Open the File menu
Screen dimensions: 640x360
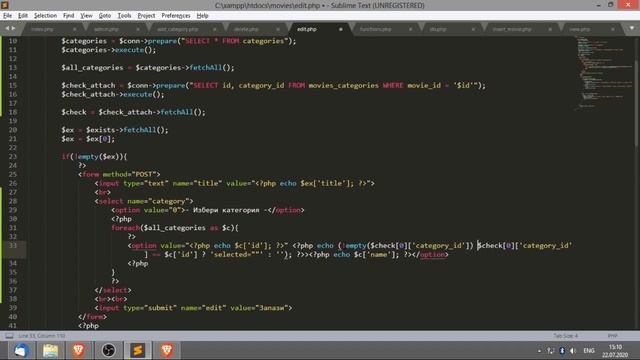click(x=7, y=16)
